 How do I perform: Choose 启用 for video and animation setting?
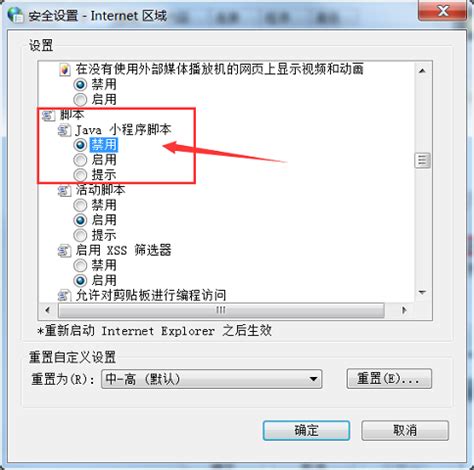pos(80,100)
